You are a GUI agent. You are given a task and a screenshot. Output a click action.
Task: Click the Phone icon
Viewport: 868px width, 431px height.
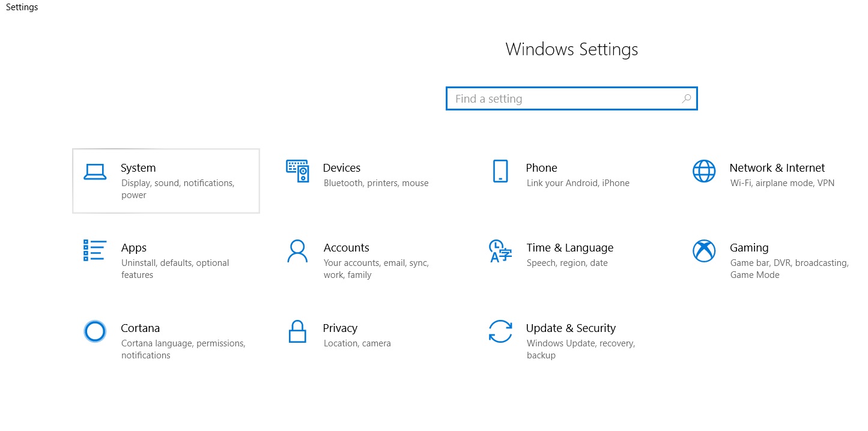[500, 171]
